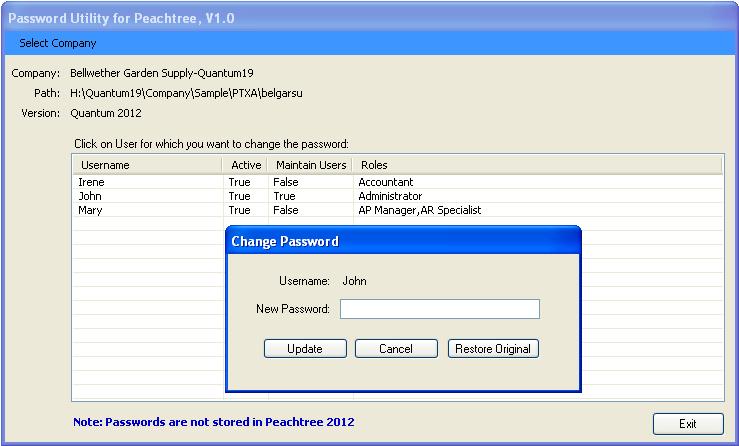Click Irene's Active True value

[x=239, y=182]
